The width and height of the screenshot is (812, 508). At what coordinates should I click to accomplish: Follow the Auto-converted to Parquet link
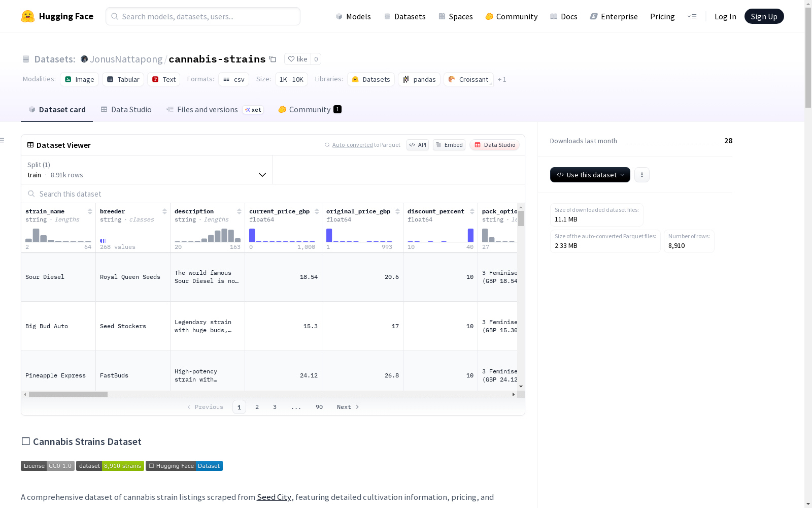[x=366, y=145]
